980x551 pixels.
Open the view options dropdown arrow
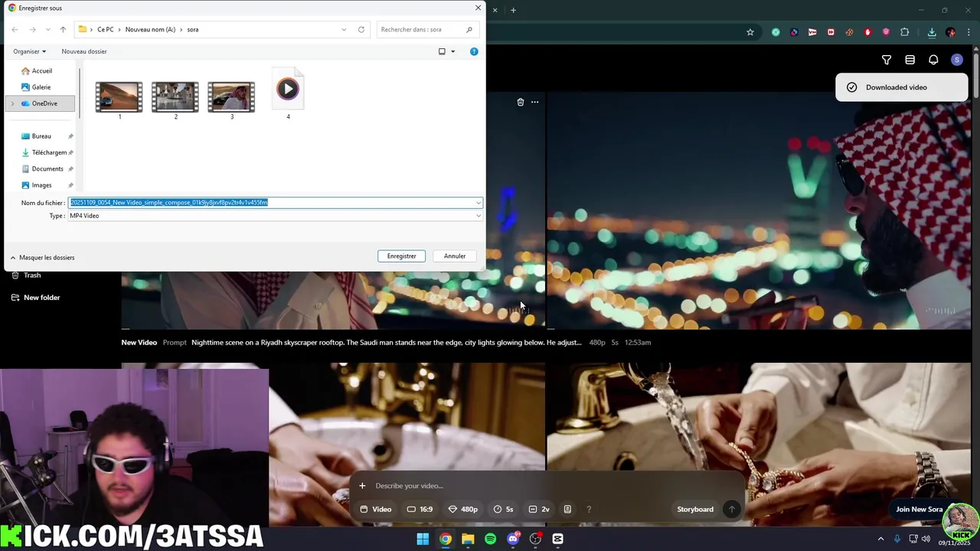pyautogui.click(x=452, y=51)
